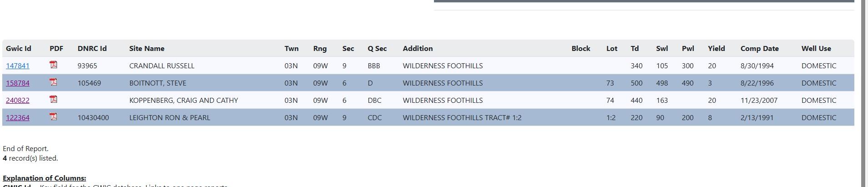The width and height of the screenshot is (868, 187).
Task: Open the PDF for Koppenberg, Craig and Cathy
Action: (x=53, y=100)
